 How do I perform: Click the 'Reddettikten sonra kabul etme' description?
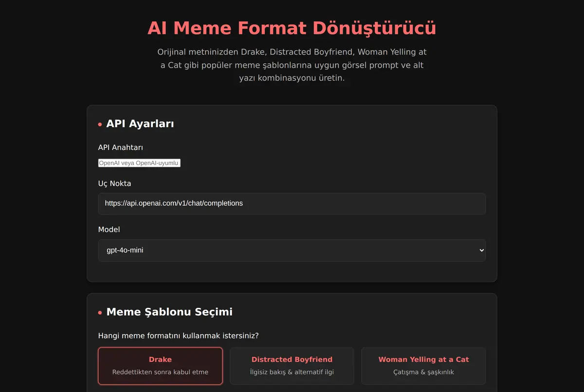click(x=161, y=372)
